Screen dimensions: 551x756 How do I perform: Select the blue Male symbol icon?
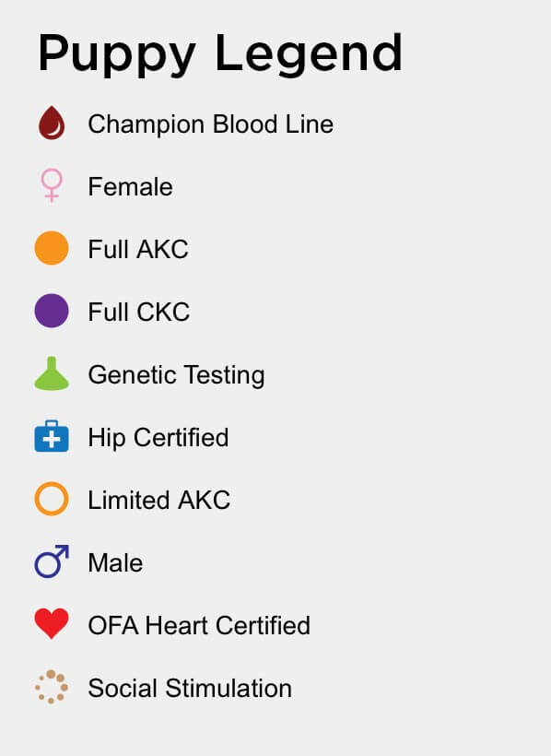click(52, 561)
